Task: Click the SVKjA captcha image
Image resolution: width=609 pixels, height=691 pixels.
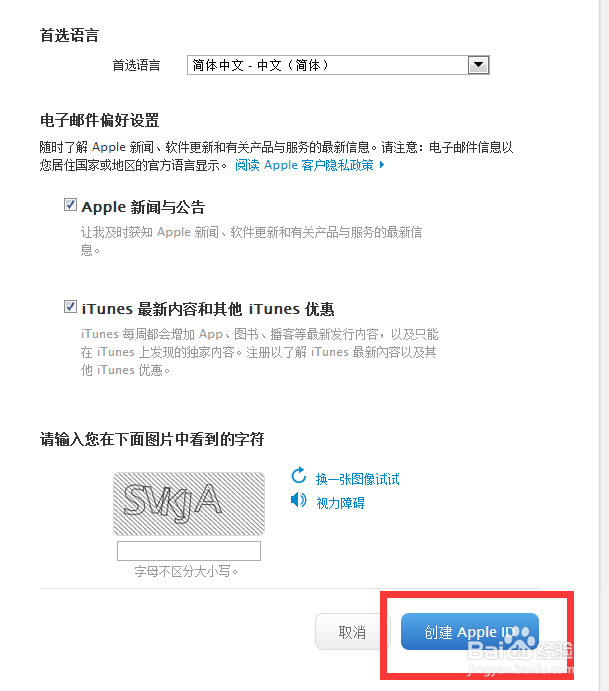Action: (189, 504)
